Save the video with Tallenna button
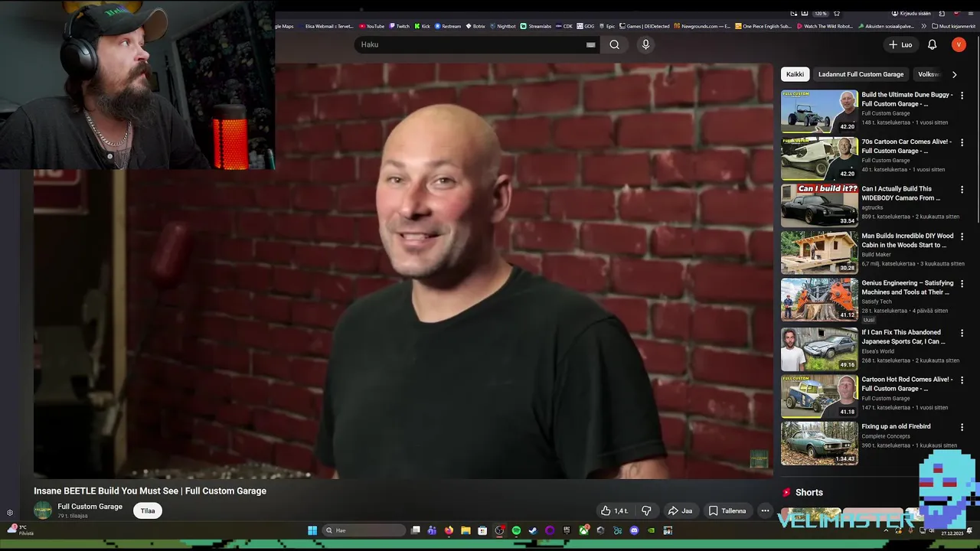The image size is (980, 551). coord(727,510)
